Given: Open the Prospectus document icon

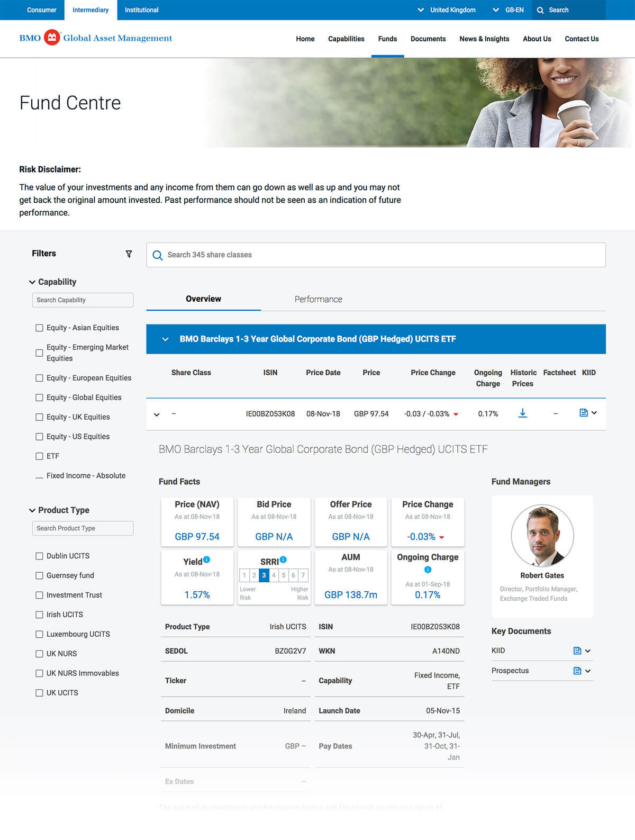Looking at the screenshot, I should click(577, 671).
